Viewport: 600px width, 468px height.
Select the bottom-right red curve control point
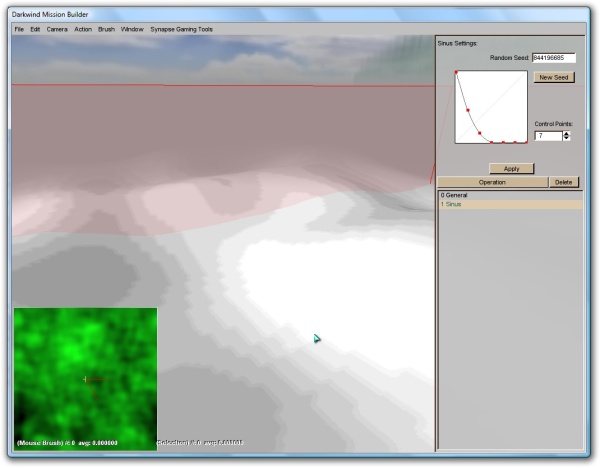[x=526, y=142]
